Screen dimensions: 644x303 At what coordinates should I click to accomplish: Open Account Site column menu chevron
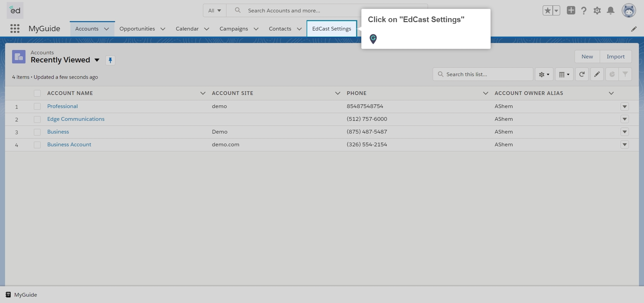pos(338,93)
